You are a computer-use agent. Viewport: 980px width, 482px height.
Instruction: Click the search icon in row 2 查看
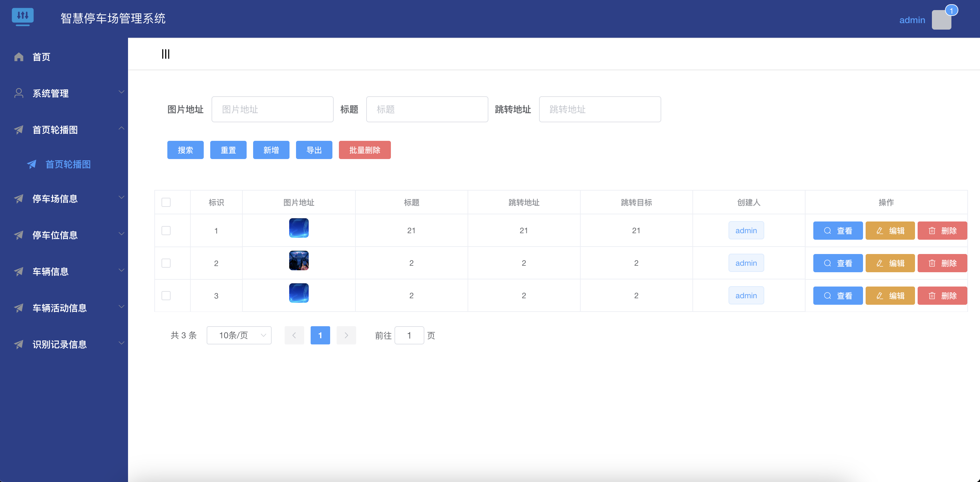pos(828,263)
